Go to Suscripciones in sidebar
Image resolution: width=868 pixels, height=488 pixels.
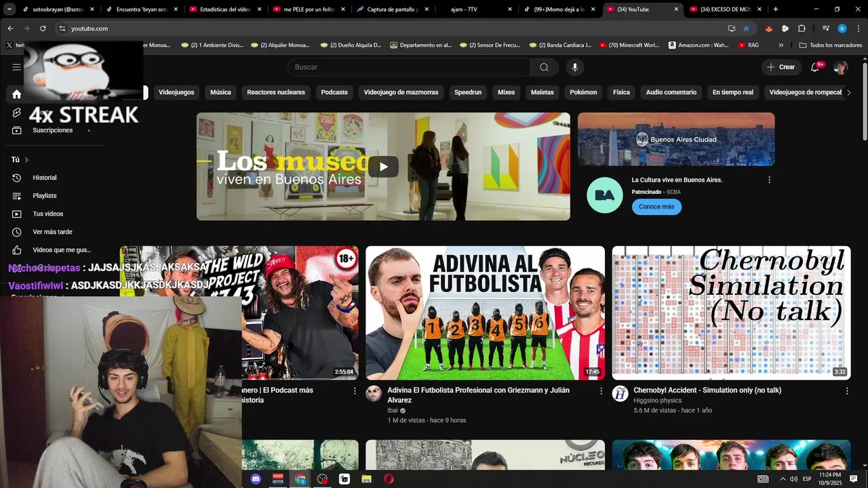click(52, 130)
